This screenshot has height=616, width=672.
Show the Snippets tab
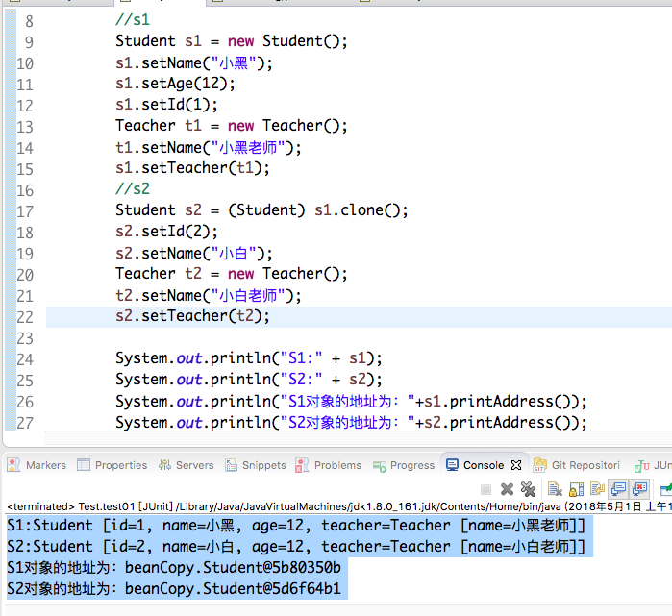tap(256, 465)
